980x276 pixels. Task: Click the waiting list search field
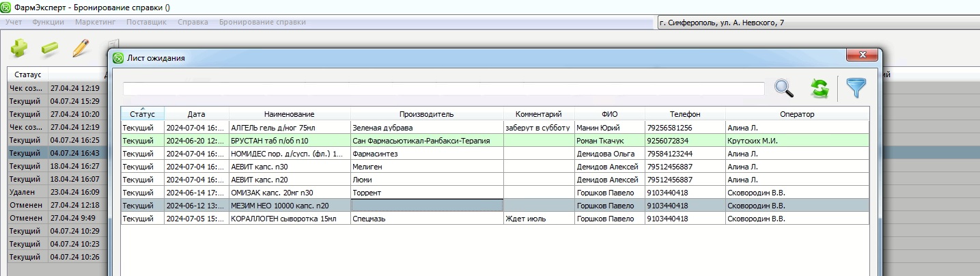pos(443,89)
